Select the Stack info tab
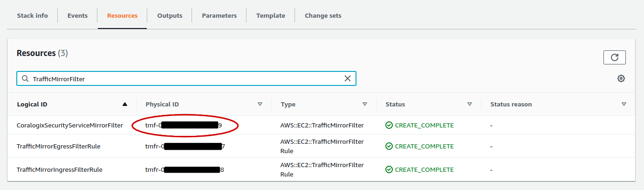This screenshot has width=644, height=190. (32, 15)
